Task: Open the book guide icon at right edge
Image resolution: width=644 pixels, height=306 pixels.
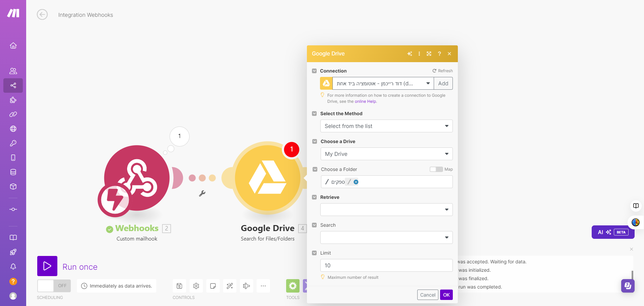Action: click(x=636, y=206)
